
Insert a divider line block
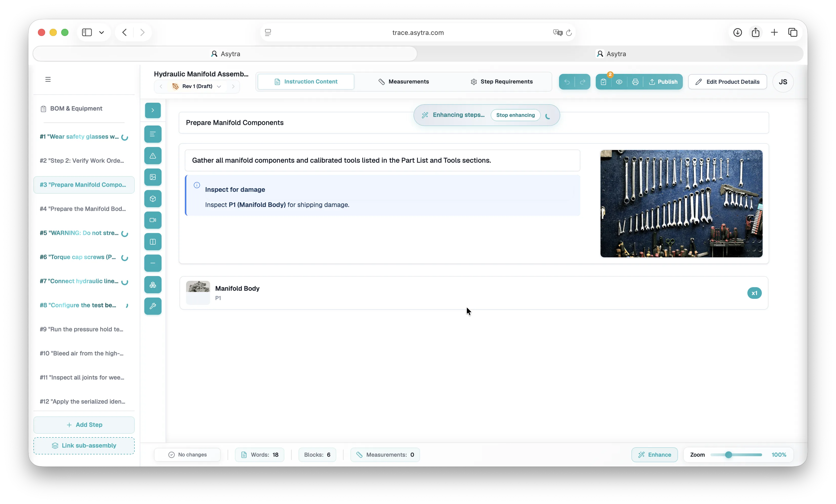pos(153,263)
